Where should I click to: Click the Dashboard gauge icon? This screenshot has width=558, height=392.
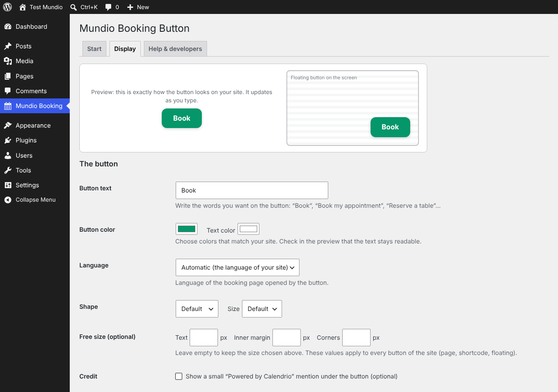click(8, 27)
